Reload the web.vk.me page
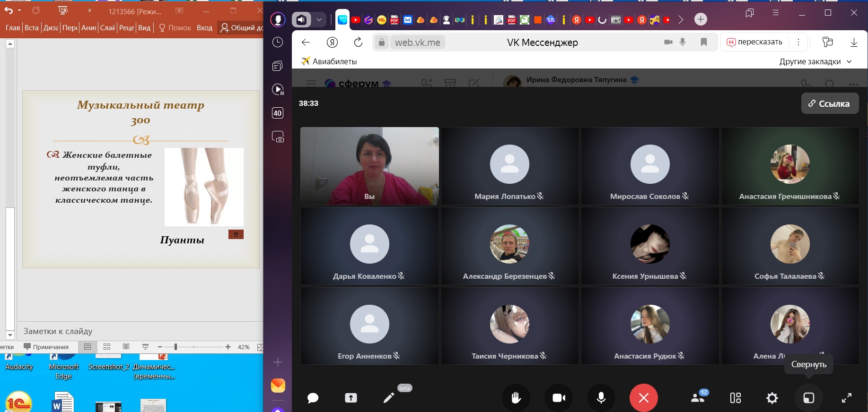 point(358,43)
